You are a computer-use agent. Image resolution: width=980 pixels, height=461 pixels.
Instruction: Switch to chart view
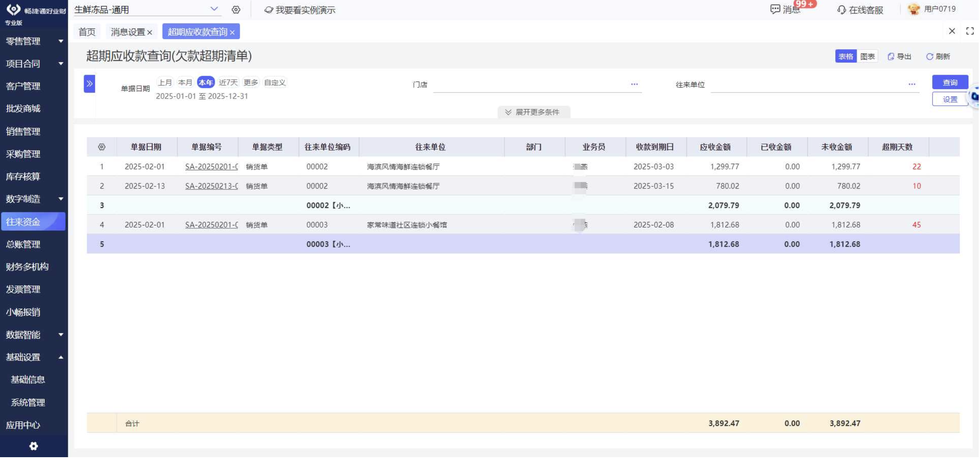click(868, 56)
